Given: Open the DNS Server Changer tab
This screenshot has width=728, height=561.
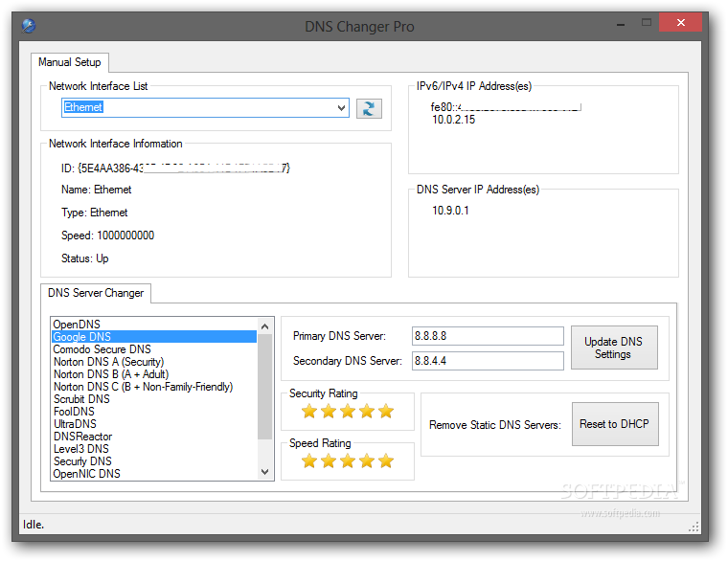Looking at the screenshot, I should [x=96, y=293].
